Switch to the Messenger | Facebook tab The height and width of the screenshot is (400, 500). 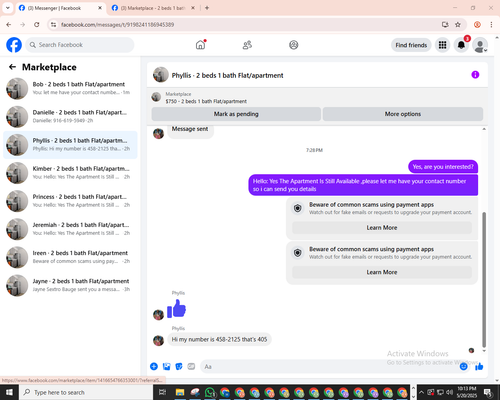pos(60,8)
